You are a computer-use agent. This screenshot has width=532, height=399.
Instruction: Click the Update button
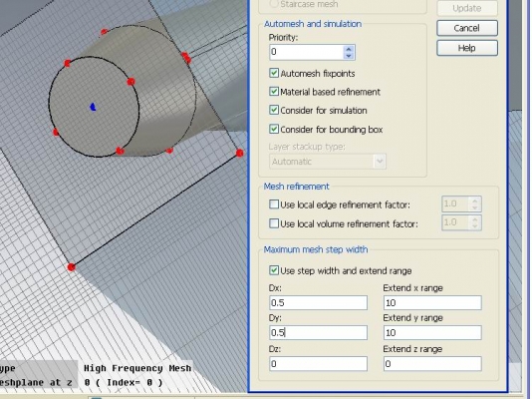(467, 8)
